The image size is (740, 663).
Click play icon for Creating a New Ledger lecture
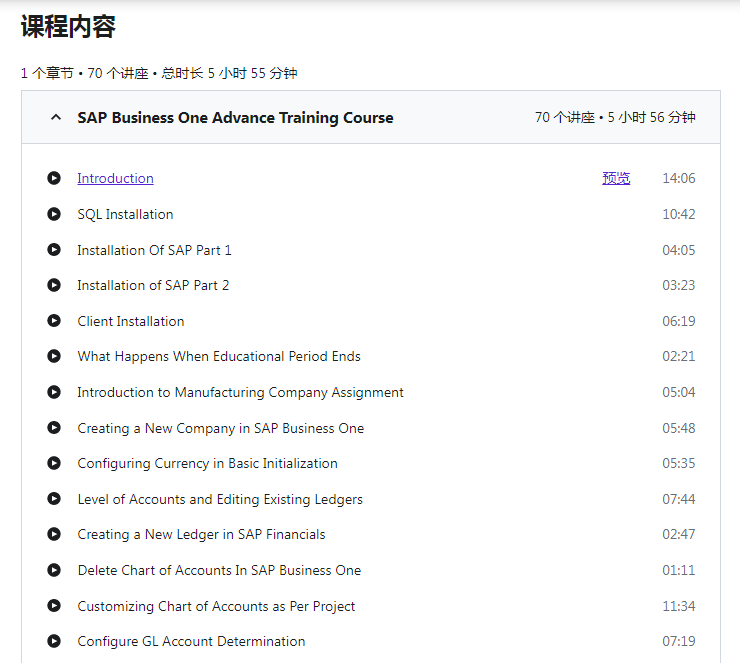click(x=54, y=534)
